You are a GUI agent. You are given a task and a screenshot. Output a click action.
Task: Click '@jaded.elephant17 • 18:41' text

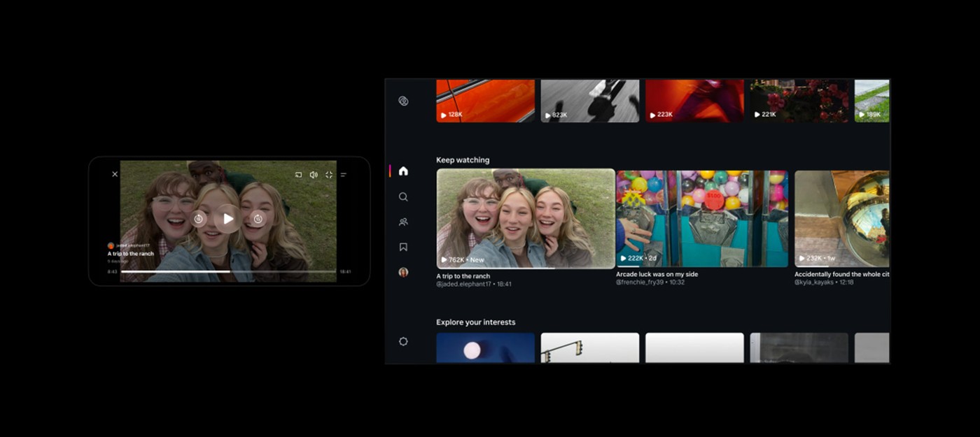(474, 285)
